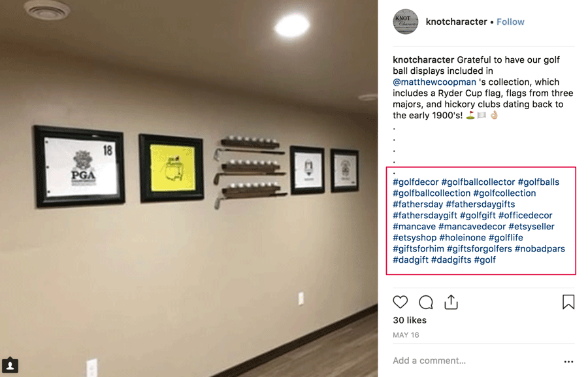The width and height of the screenshot is (588, 377).
Task: Open knotcharacter profile avatar
Action: click(x=405, y=22)
